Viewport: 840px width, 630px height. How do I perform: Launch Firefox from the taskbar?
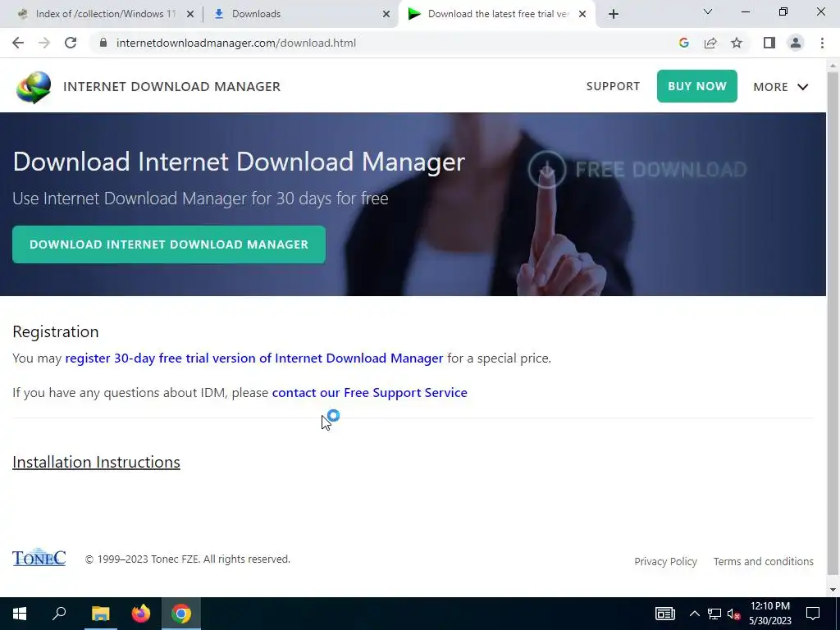pos(141,614)
